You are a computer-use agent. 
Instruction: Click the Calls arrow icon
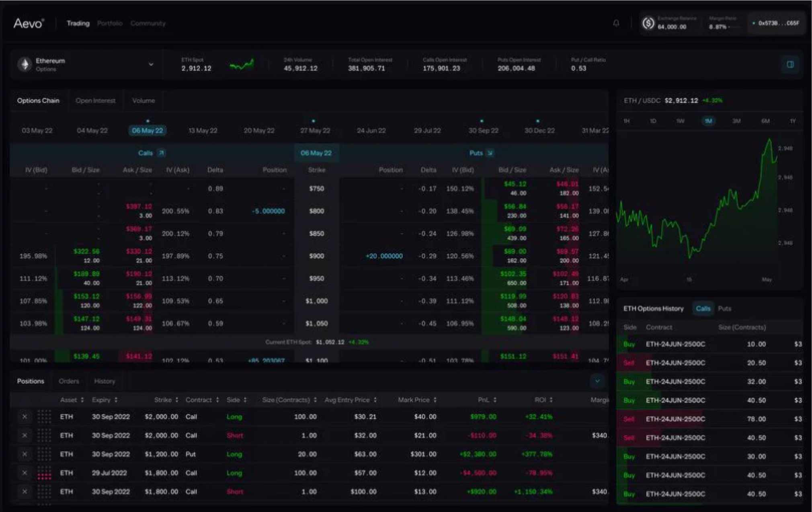click(161, 153)
